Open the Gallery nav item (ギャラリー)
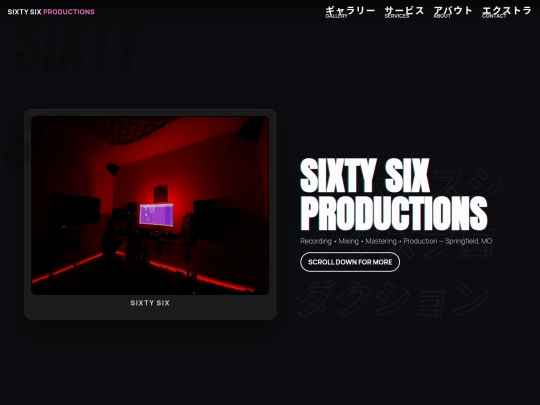Image resolution: width=540 pixels, height=405 pixels. (350, 11)
